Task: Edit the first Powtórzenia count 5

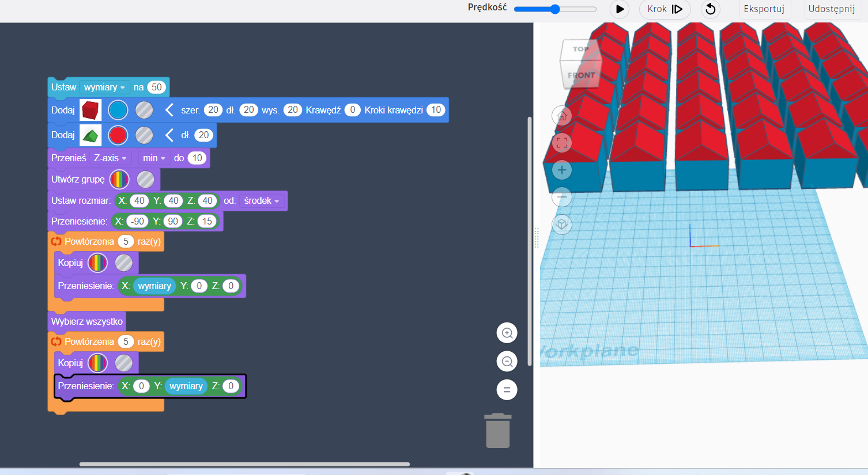Action: pos(126,242)
